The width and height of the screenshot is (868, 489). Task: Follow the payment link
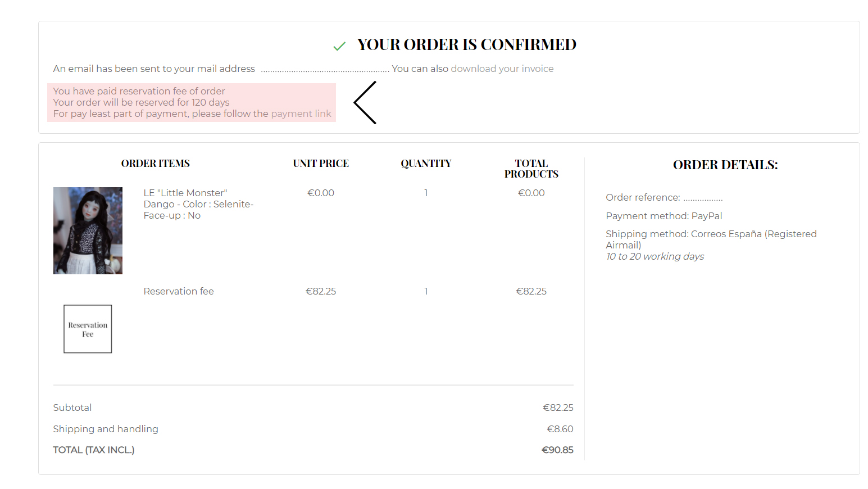click(x=301, y=114)
